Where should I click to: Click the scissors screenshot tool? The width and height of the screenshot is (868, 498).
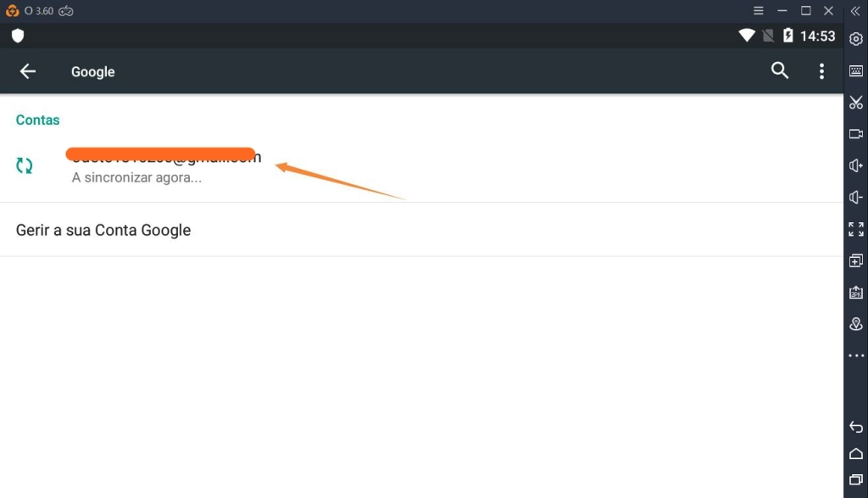tap(856, 103)
